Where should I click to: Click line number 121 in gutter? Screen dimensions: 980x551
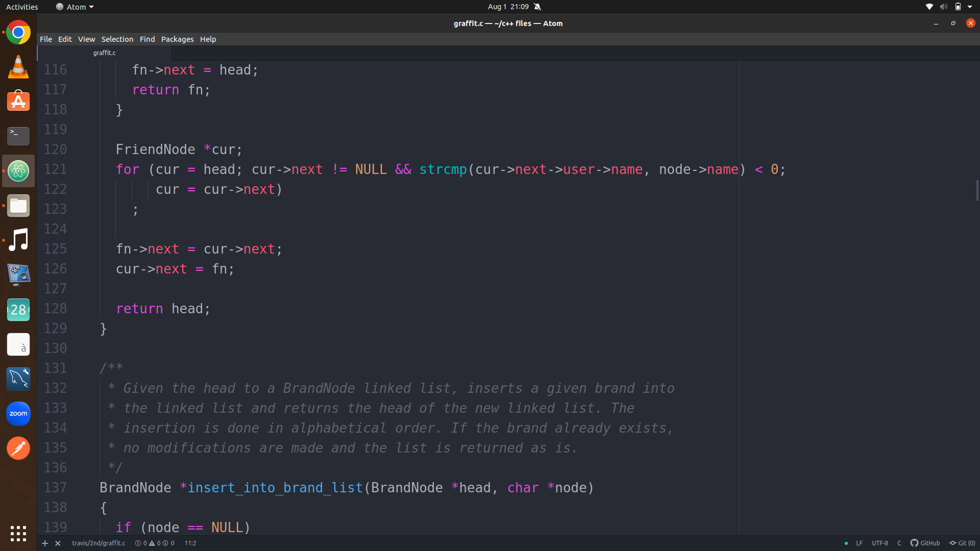click(x=55, y=169)
